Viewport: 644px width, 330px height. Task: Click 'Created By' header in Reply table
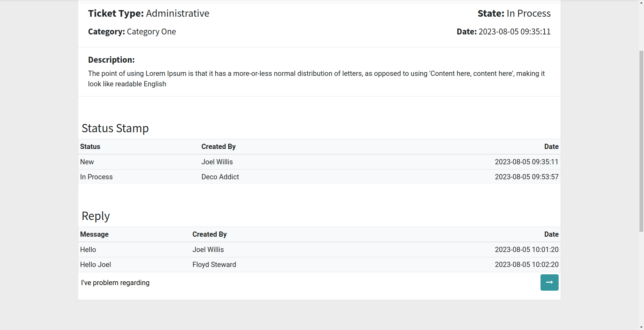pos(209,234)
